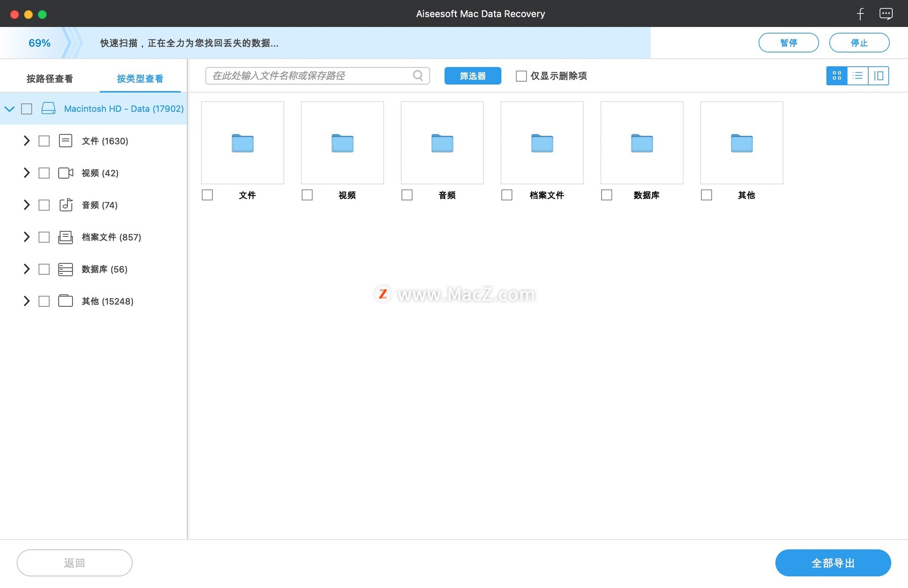Switch to 按类型查看 tab

coord(140,78)
